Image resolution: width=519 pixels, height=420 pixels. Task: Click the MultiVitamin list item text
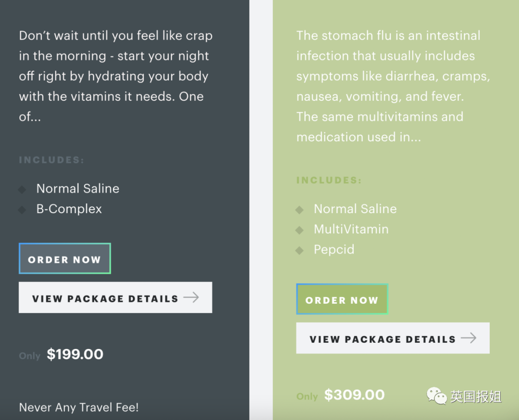[x=351, y=229]
